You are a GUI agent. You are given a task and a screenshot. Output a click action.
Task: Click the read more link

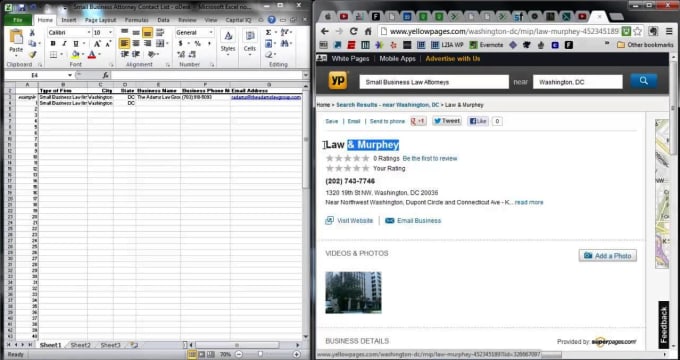pyautogui.click(x=529, y=203)
